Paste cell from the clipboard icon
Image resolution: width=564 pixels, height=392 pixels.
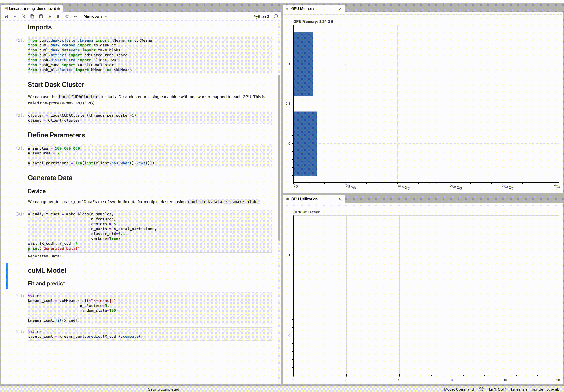click(x=41, y=16)
